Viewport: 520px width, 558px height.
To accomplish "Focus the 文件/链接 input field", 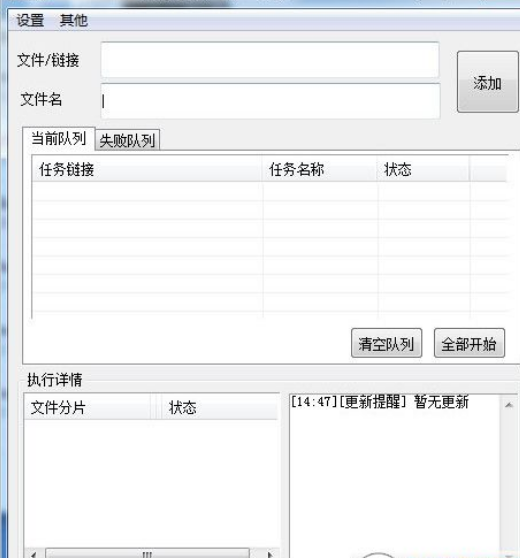I will (x=270, y=59).
